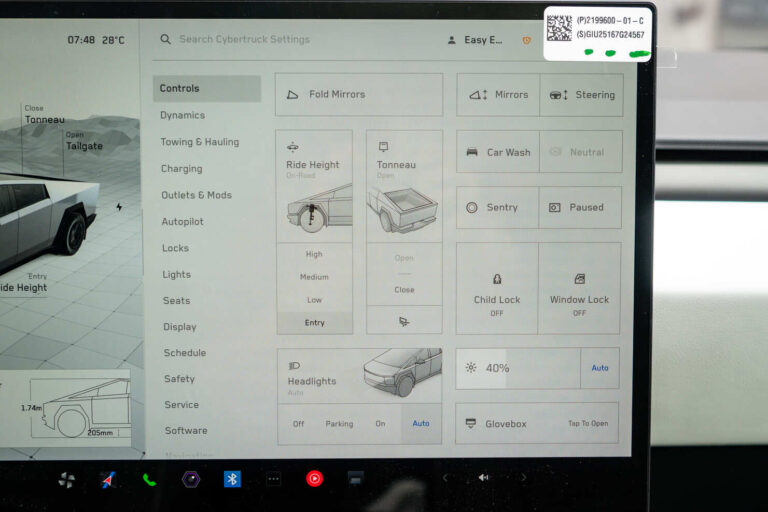Image resolution: width=768 pixels, height=512 pixels.
Task: Open navigation arrow app in bottom bar
Action: 108,480
